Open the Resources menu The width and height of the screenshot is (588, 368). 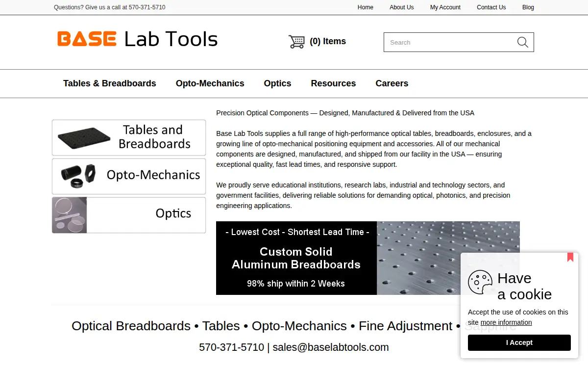click(334, 83)
